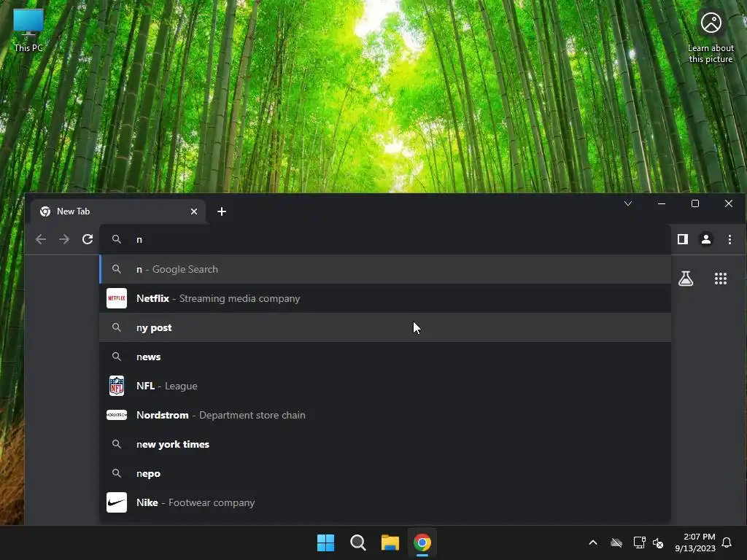This screenshot has width=747, height=560.
Task: Click Learn about this picture icon
Action: coord(711,36)
